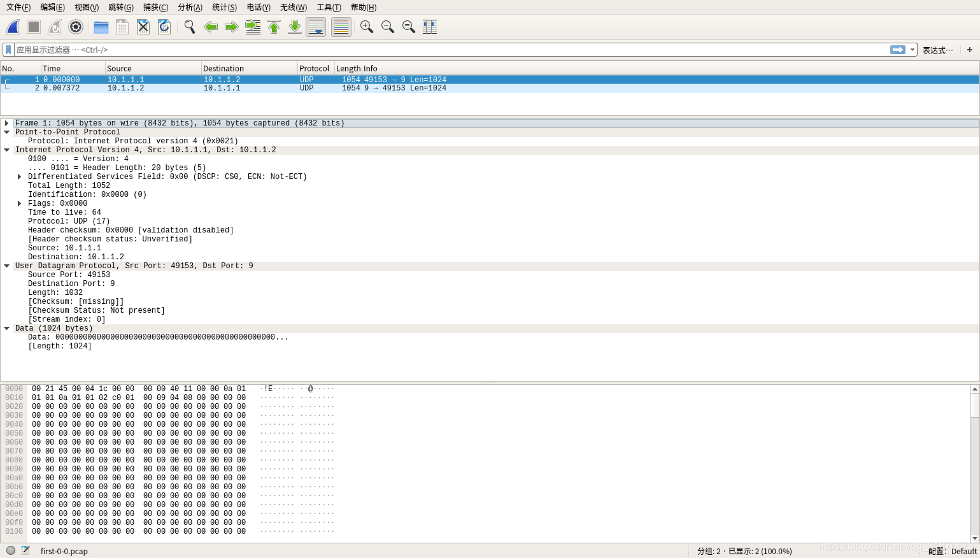Viewport: 980px width, 558px height.
Task: Click hex pane scrollbar down arrow
Action: 975,538
